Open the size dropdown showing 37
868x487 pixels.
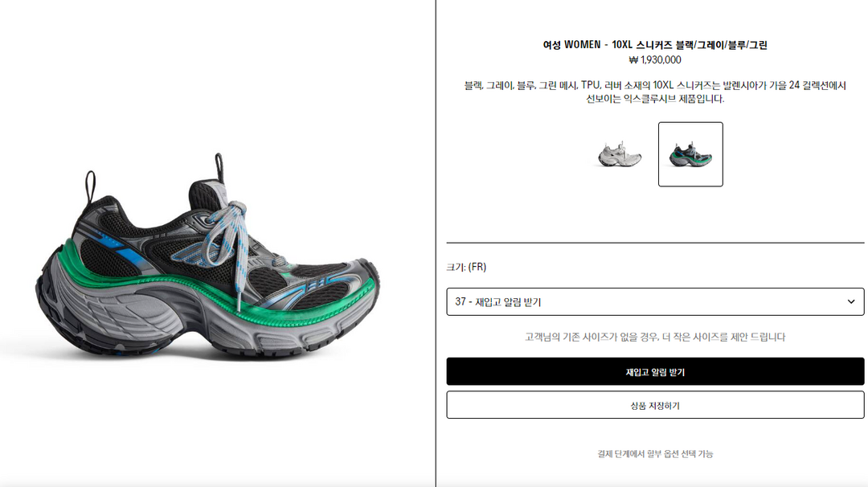(655, 301)
